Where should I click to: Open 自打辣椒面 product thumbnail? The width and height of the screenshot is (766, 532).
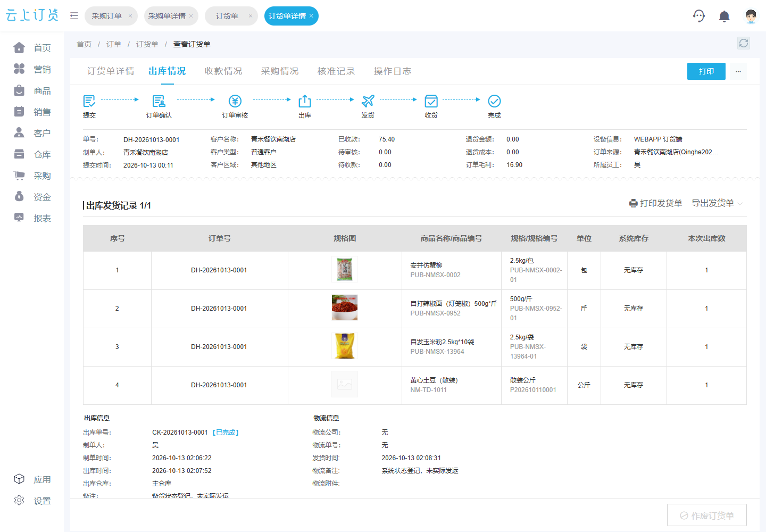pos(345,307)
